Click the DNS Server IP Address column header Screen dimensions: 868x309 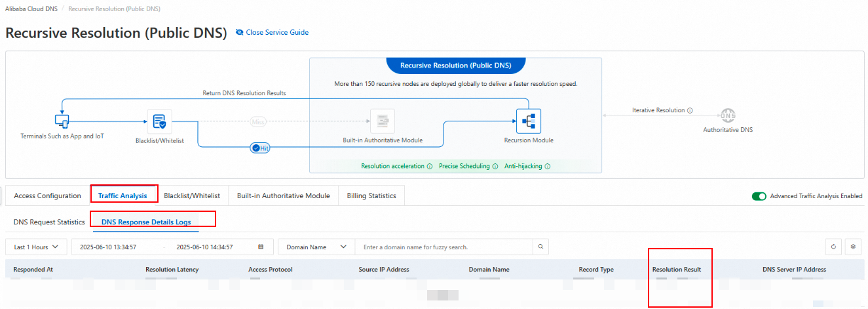794,270
